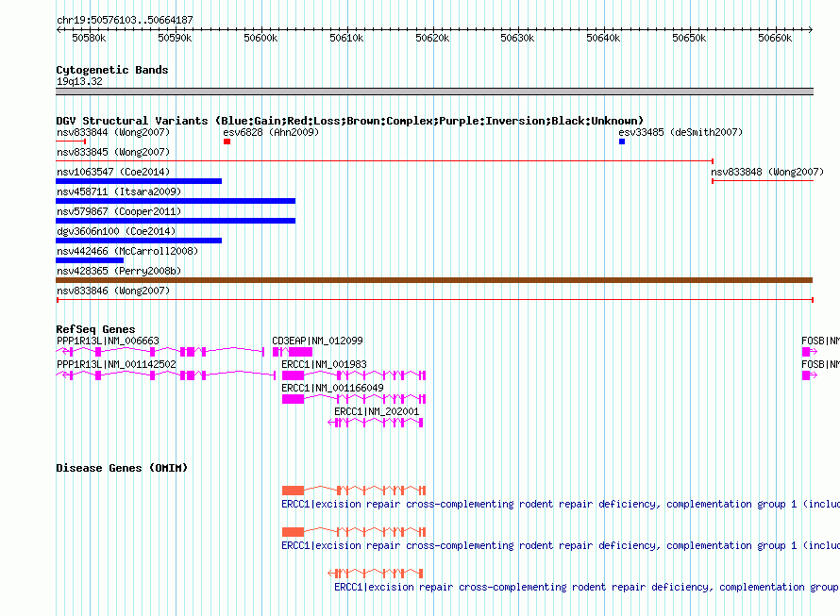Click the 50580k ruler tick label
Viewport: 840px width, 616px height.
click(89, 38)
